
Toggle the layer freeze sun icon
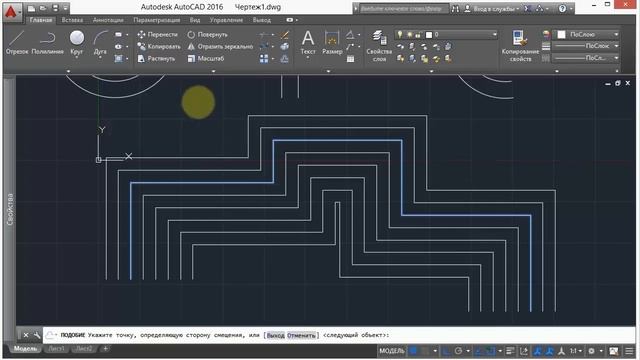(409, 35)
